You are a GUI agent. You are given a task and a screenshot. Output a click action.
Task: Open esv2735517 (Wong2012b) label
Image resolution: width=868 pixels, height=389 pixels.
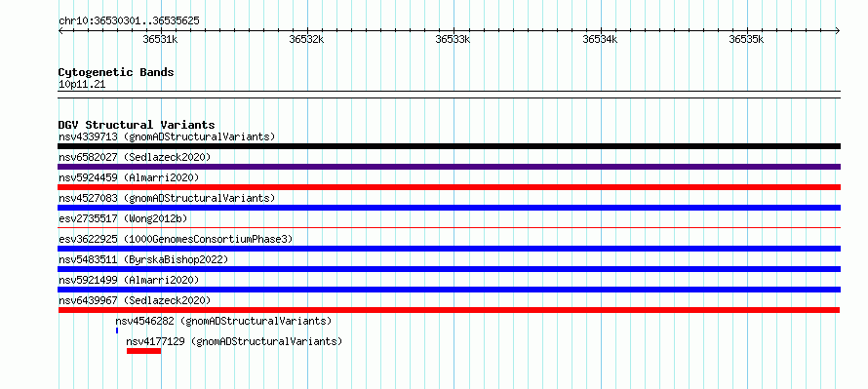[x=122, y=218]
